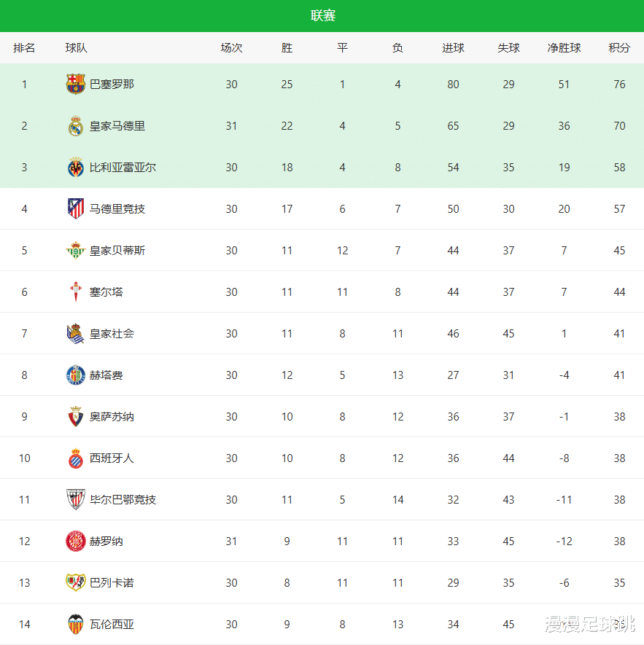Click the Athletic Bilbao crest icon
This screenshot has height=645, width=644.
tap(76, 500)
